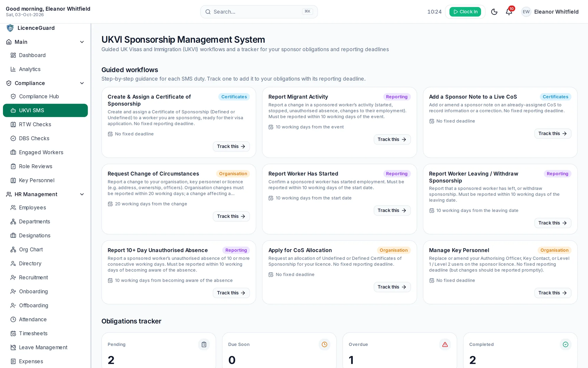Open Role Reviews page
This screenshot has height=368, width=588.
coord(45,166)
